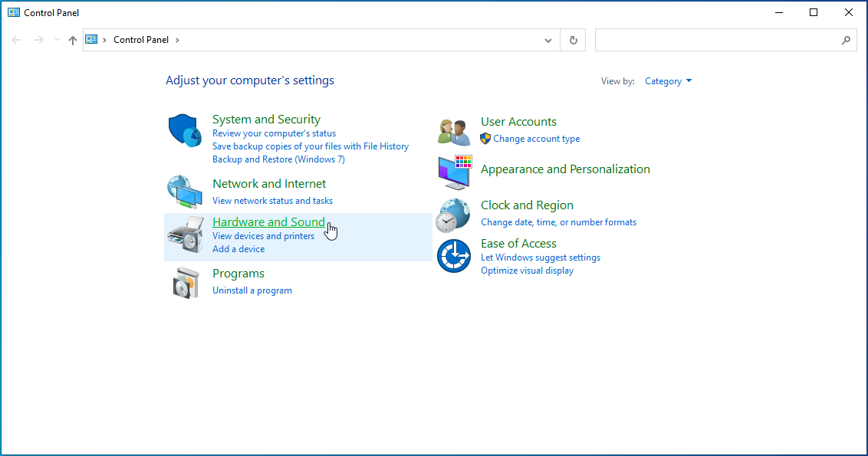This screenshot has height=456, width=868.
Task: Click the Add a device link
Action: (x=238, y=249)
